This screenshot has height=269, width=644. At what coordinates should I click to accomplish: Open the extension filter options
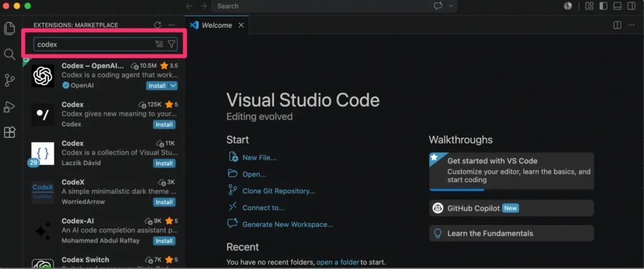[172, 44]
